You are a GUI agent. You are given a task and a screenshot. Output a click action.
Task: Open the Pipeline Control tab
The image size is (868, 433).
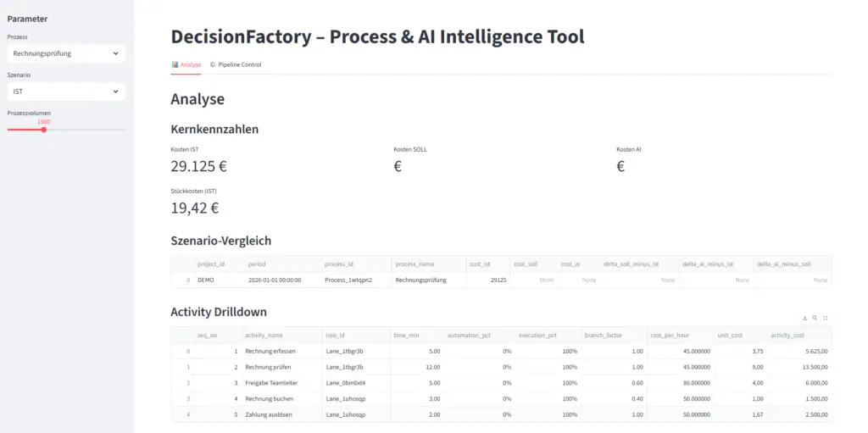point(236,64)
